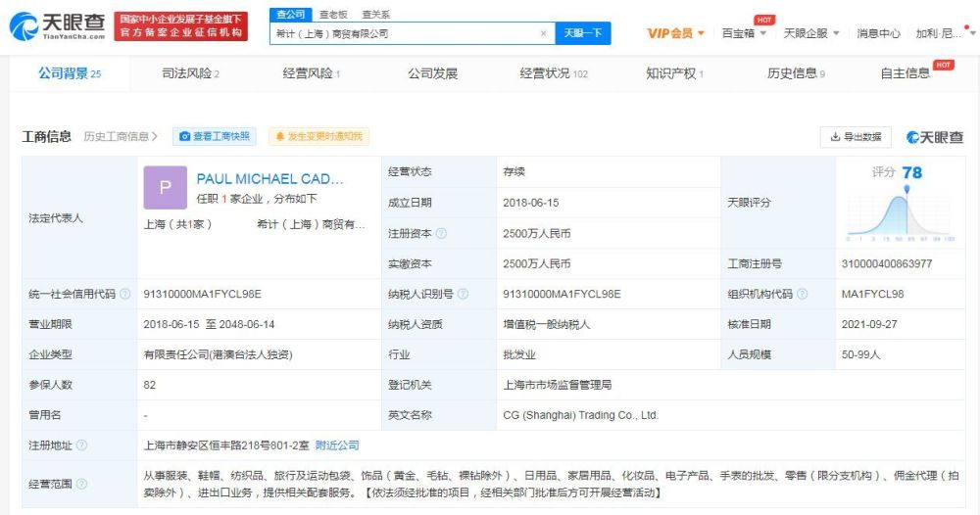Click the registration number 310000400863977
The image size is (980, 515).
886,263
